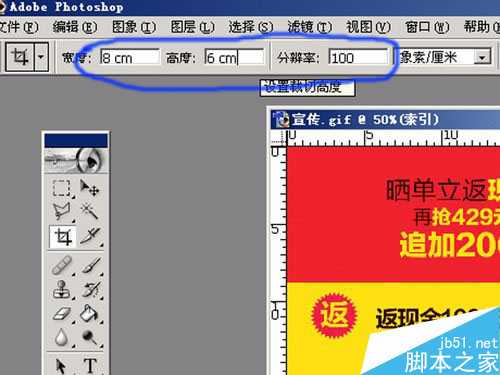Click the horizontal ruler in document window
500x375 pixels.
point(394,138)
